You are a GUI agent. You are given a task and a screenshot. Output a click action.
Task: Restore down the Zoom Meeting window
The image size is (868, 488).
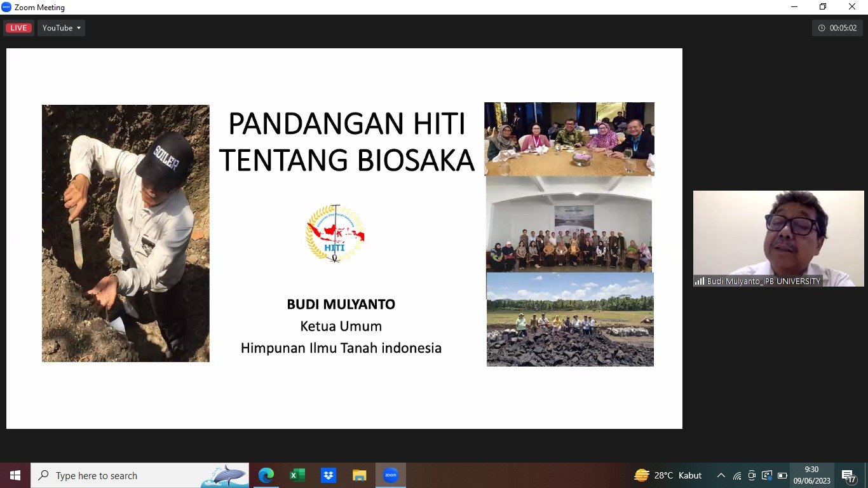tap(823, 7)
